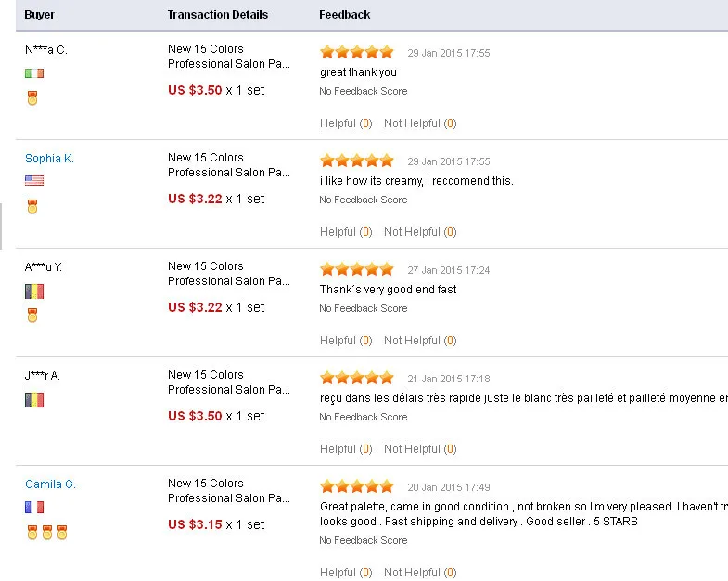Click the Transaction Details column header
Screen dimensions: 728x581
tap(217, 15)
